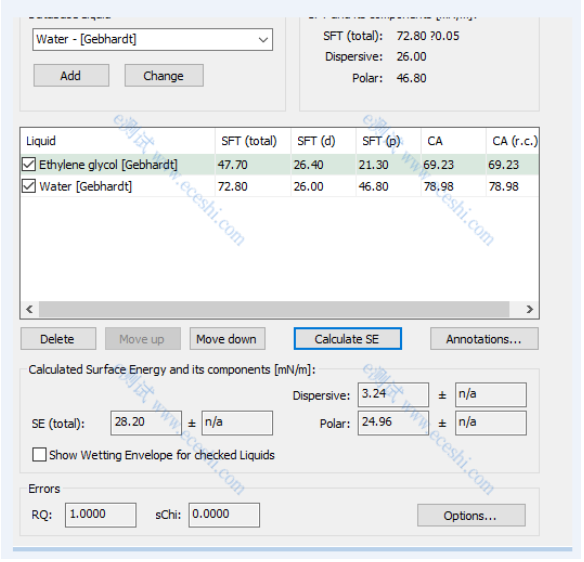Screen dimensions: 584x562
Task: Click the Calculate SE button
Action: (347, 339)
